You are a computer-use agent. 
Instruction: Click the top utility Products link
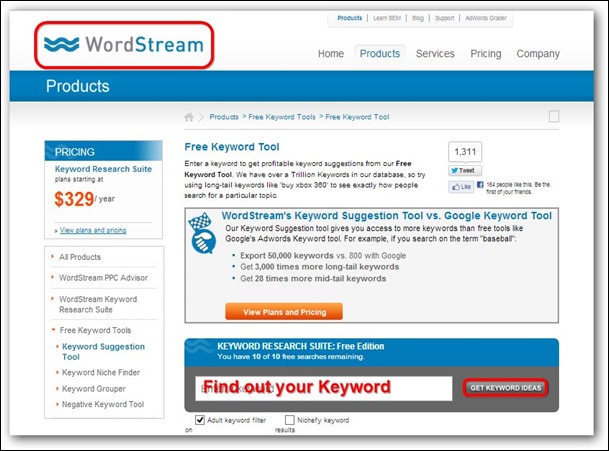tap(350, 18)
